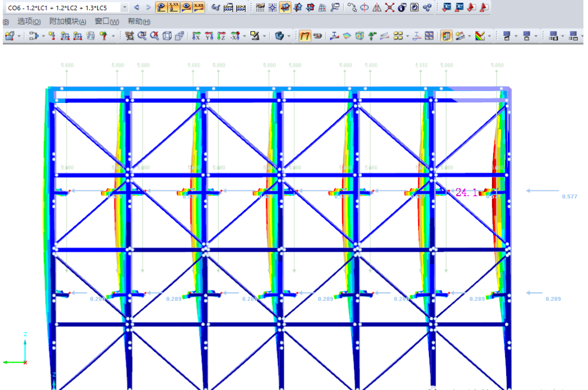The image size is (588, 390).
Task: Expand the reverse-X view dropdown arrow
Action: [244, 36]
